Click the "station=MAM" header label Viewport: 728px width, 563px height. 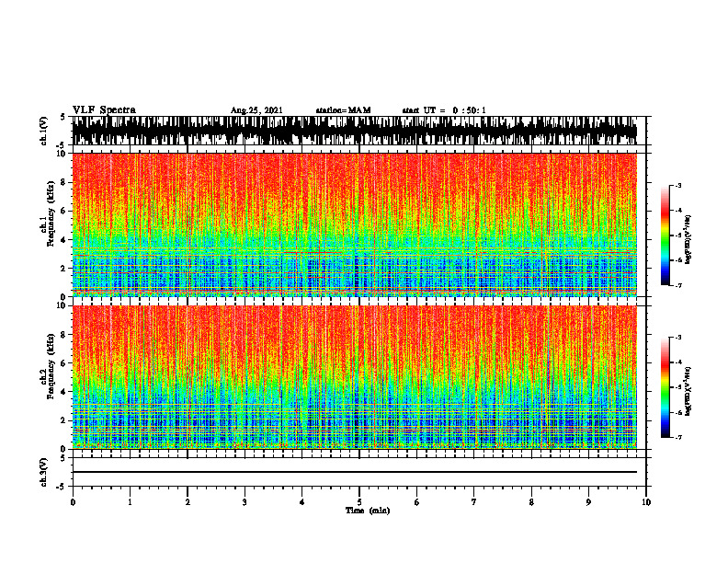click(x=343, y=110)
